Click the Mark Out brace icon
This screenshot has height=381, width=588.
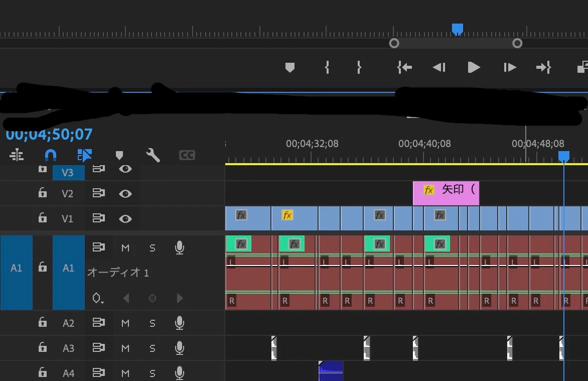coord(359,67)
